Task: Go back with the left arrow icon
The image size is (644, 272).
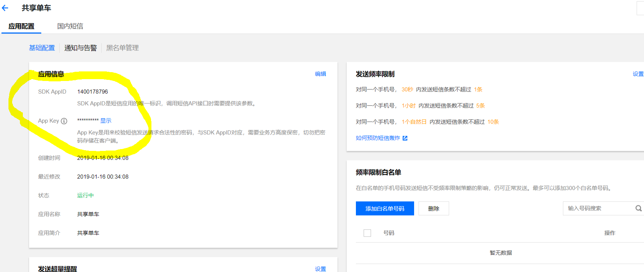Action: pos(5,8)
